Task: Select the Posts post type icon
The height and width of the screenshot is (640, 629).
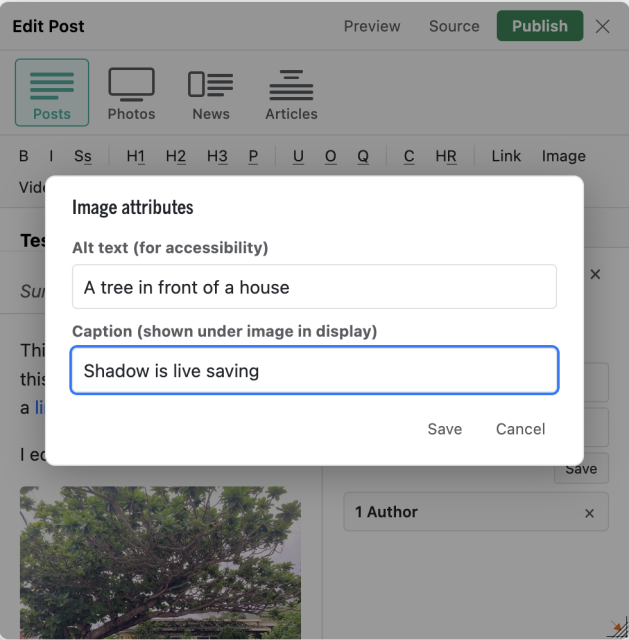Action: click(52, 93)
